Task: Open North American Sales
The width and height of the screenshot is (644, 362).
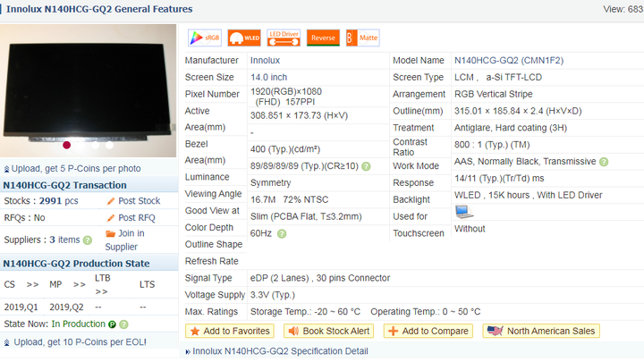Action: click(x=541, y=332)
